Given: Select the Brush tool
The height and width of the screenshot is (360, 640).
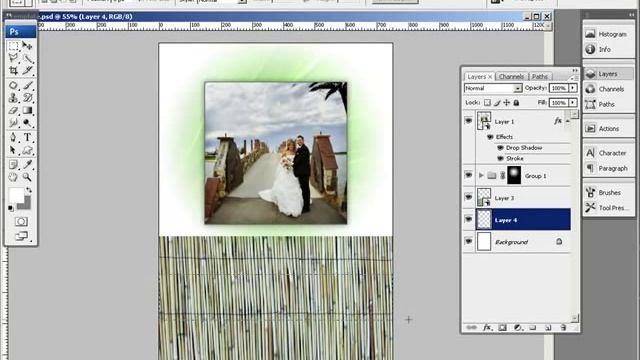Looking at the screenshot, I should (27, 85).
